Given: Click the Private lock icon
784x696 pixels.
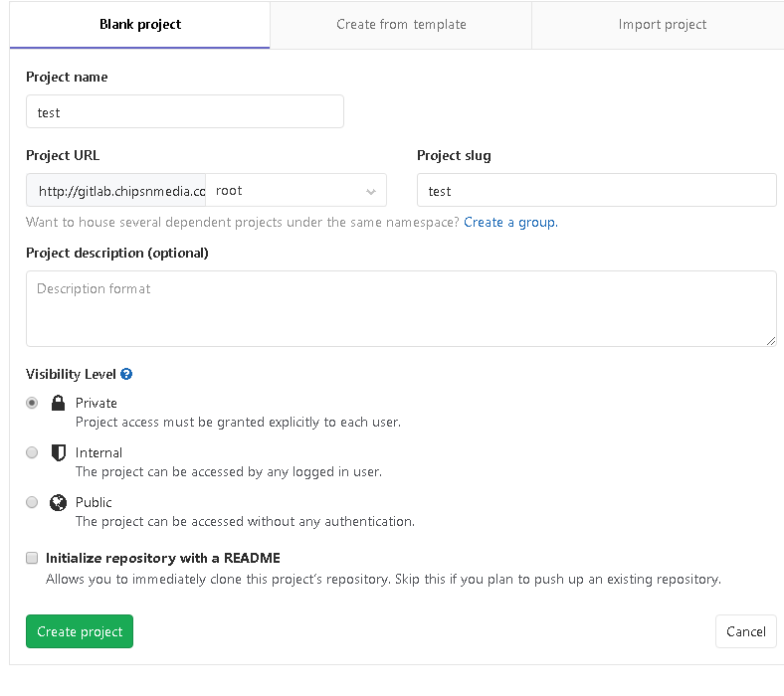Looking at the screenshot, I should coord(58,403).
